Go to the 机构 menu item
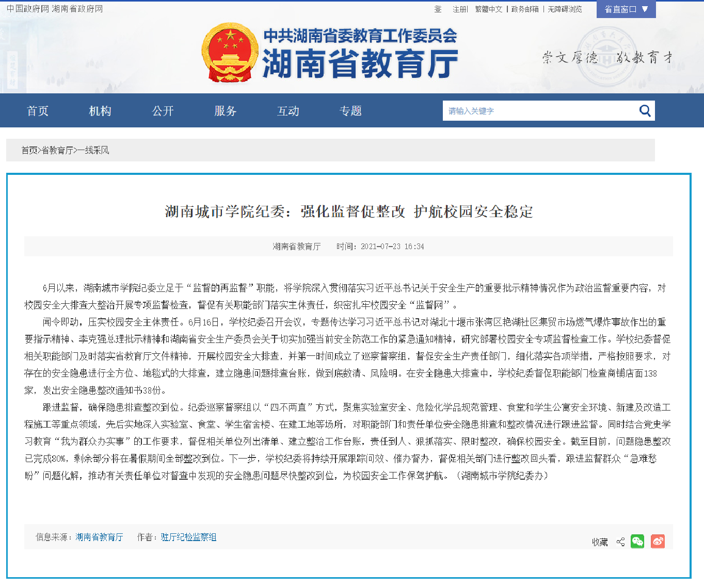 (x=100, y=111)
